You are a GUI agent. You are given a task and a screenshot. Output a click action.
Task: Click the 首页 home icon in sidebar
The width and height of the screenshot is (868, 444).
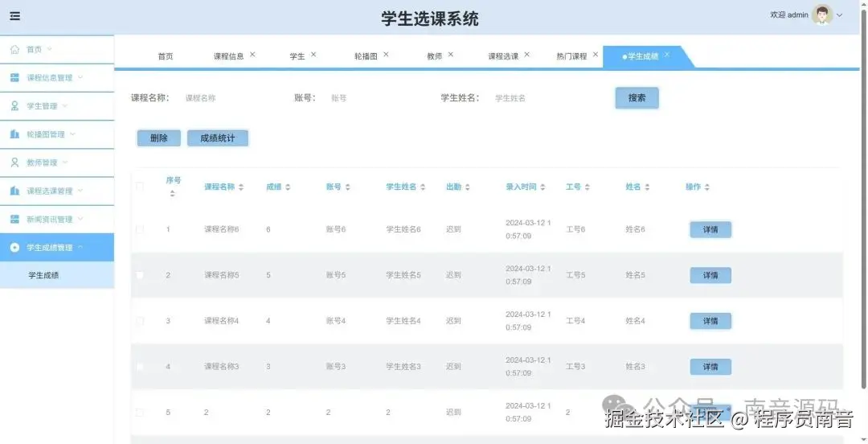(x=15, y=49)
